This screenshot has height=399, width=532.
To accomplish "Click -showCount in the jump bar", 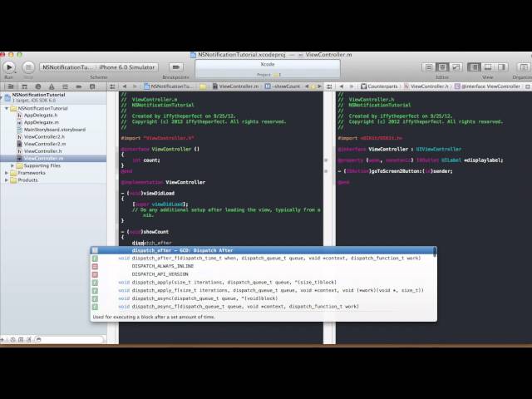I will tap(283, 86).
